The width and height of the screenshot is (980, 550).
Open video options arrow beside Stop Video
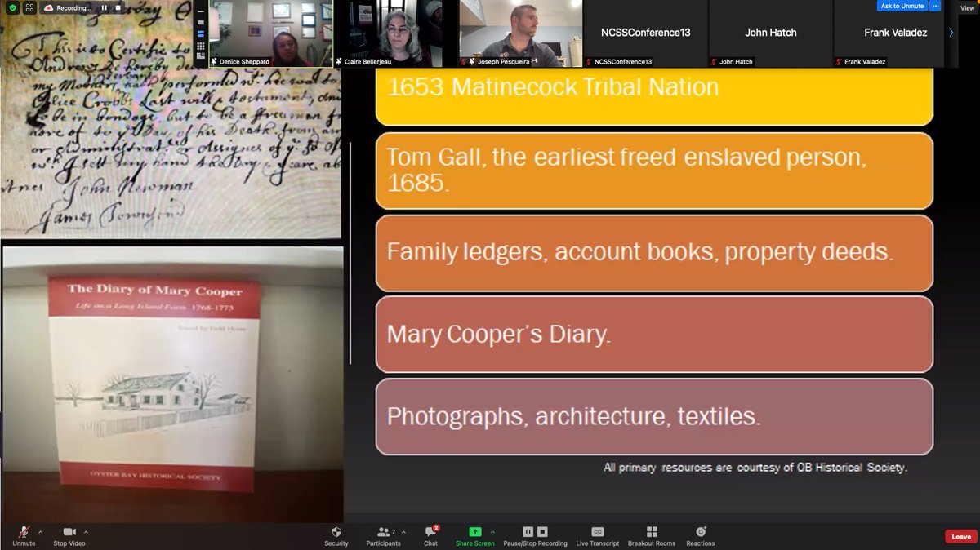86,531
